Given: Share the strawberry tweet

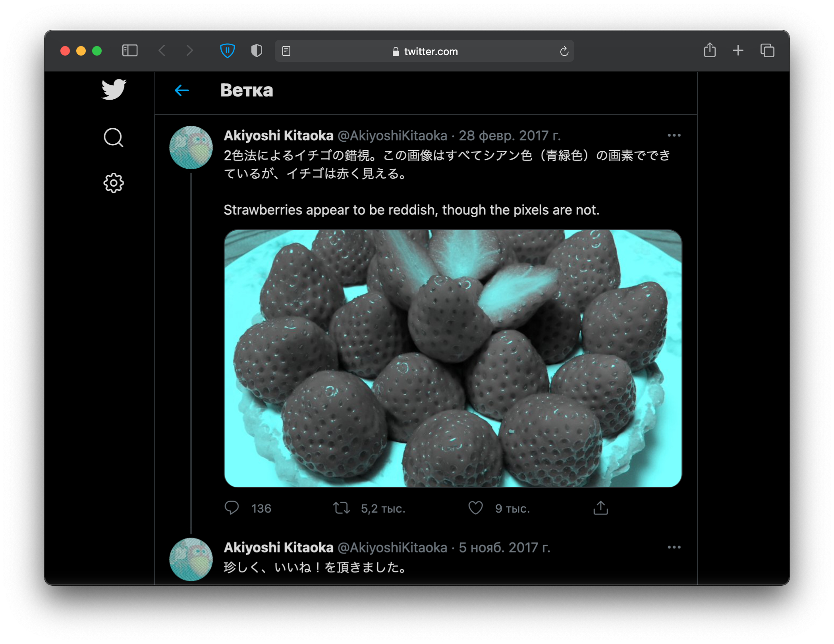Looking at the screenshot, I should tap(600, 508).
